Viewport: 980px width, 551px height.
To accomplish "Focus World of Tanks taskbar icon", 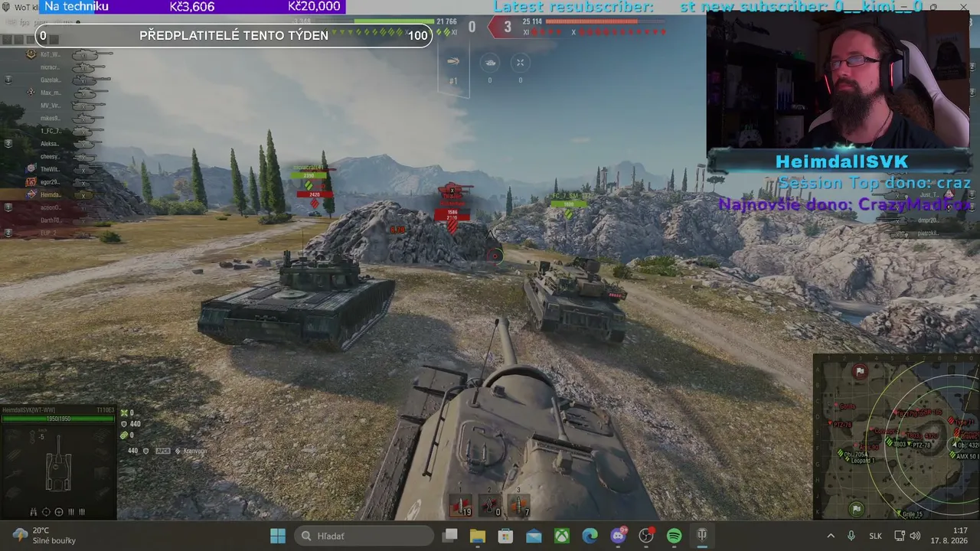I will 702,536.
